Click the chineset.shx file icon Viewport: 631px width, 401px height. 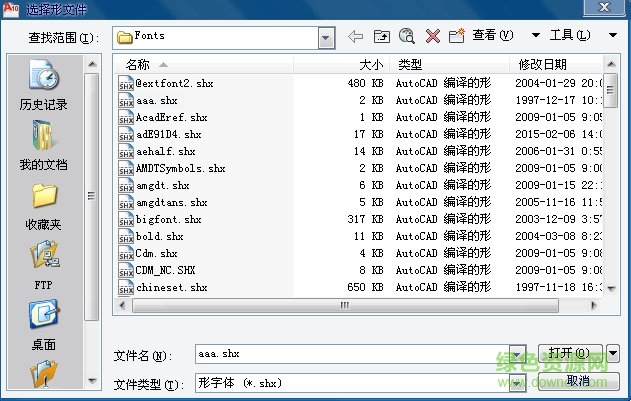pos(126,287)
